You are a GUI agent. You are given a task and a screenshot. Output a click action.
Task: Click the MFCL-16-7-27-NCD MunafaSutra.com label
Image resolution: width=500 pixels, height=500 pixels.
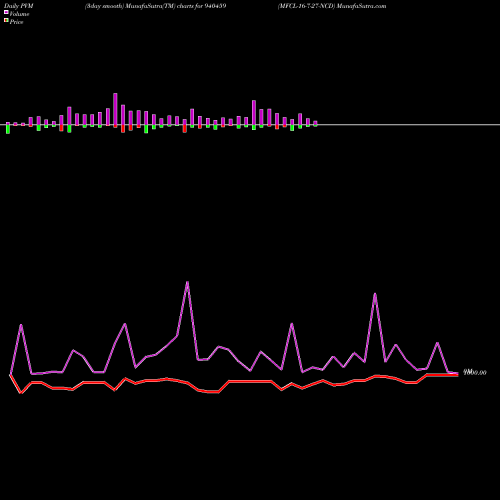click(332, 6)
